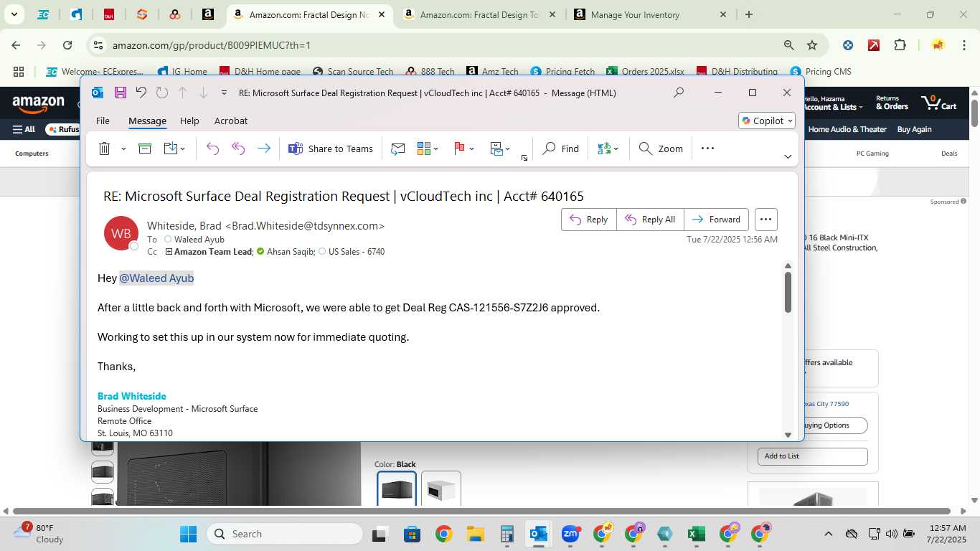Click Share to Teams
This screenshot has height=551, width=980.
(x=331, y=149)
